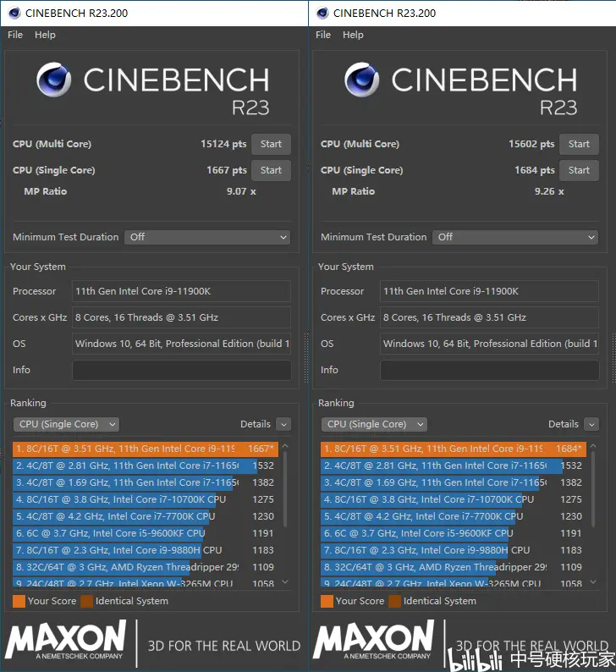Click Processor field in left window
Viewport: 616px width, 672px height.
182,291
